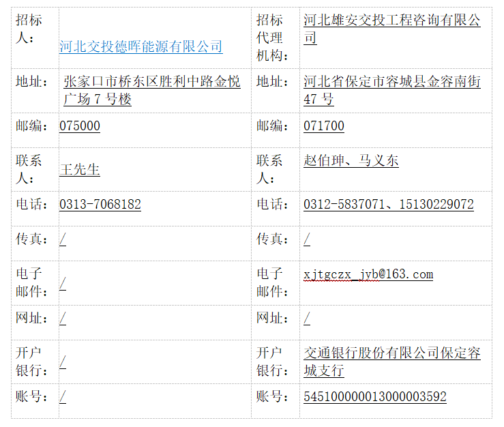Click the 账号 label beside the account number
Image resolution: width=504 pixels, height=427 pixels.
(271, 397)
